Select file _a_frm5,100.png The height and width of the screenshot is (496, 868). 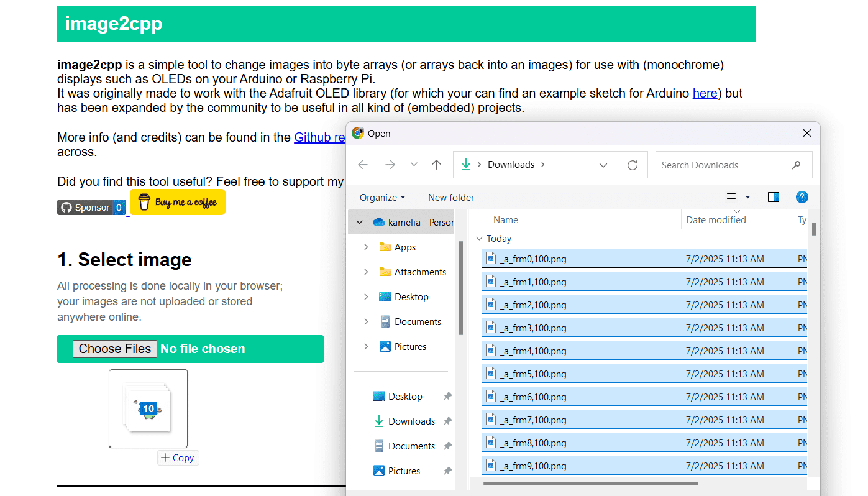tap(533, 374)
